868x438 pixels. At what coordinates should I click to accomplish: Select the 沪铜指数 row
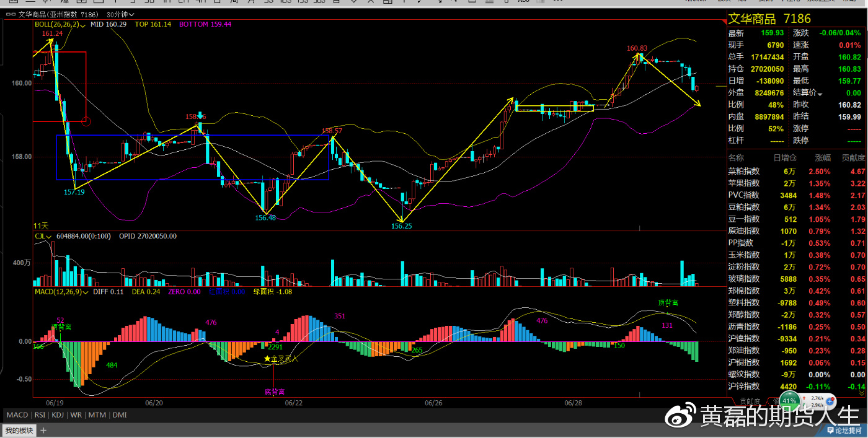[797, 362]
